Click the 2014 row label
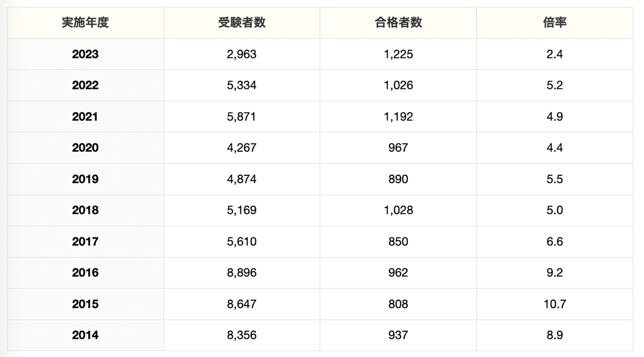 [x=85, y=335]
